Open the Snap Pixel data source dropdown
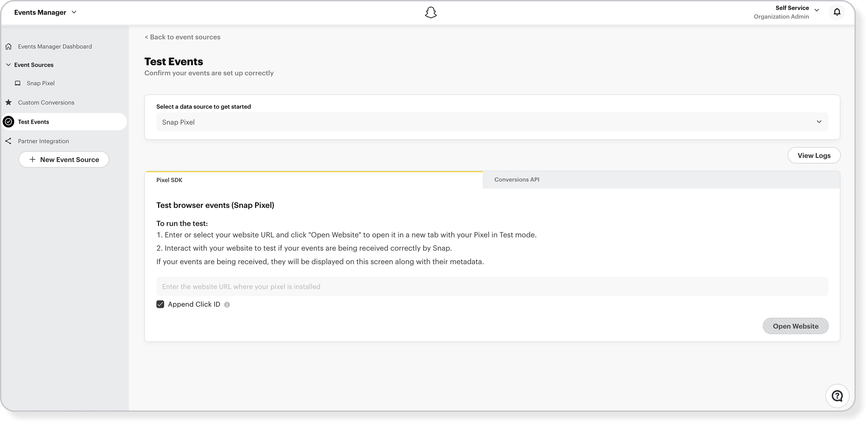The height and width of the screenshot is (424, 868). click(492, 122)
